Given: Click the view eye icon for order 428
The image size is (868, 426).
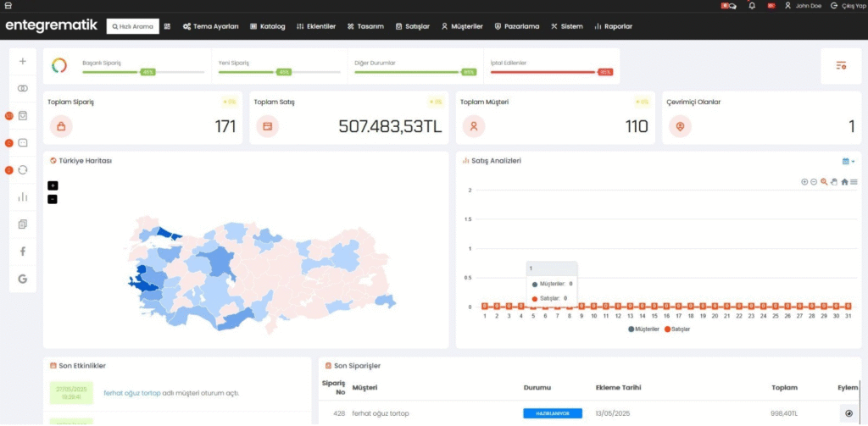Looking at the screenshot, I should (849, 413).
